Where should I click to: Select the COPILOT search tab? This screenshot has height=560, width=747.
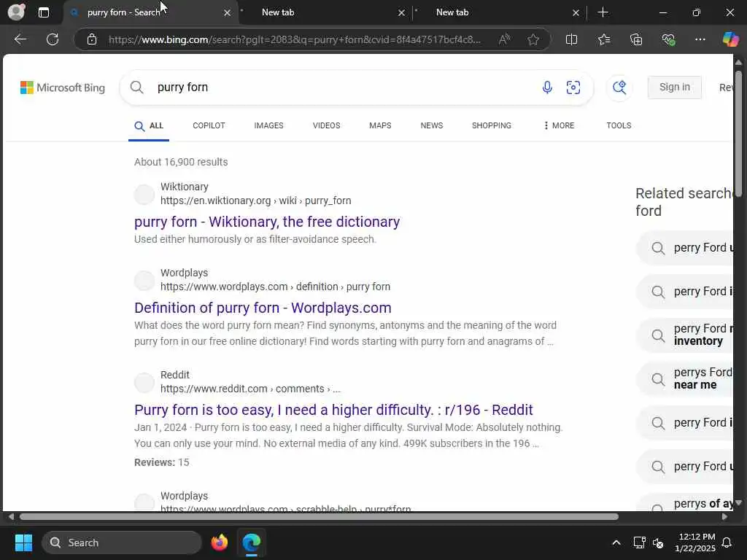[209, 125]
